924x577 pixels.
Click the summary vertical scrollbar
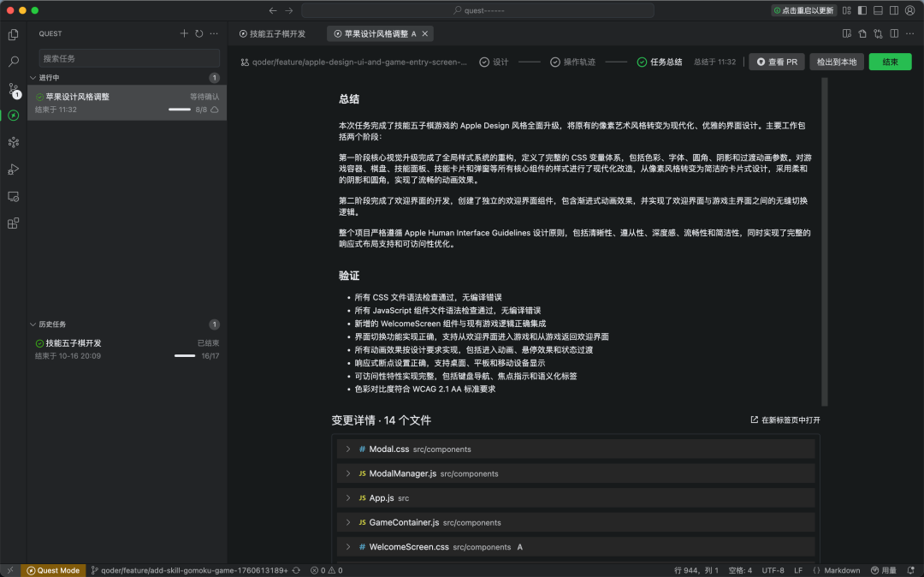coord(825,241)
